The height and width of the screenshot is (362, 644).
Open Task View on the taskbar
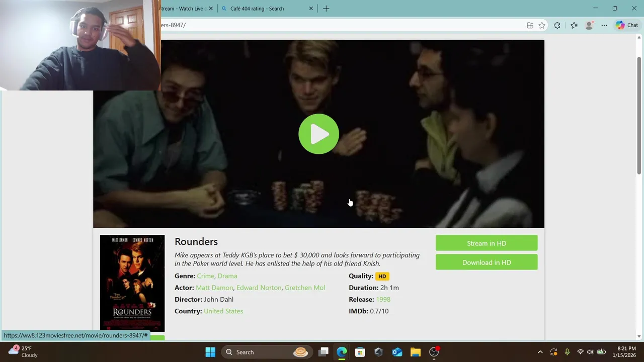point(324,352)
